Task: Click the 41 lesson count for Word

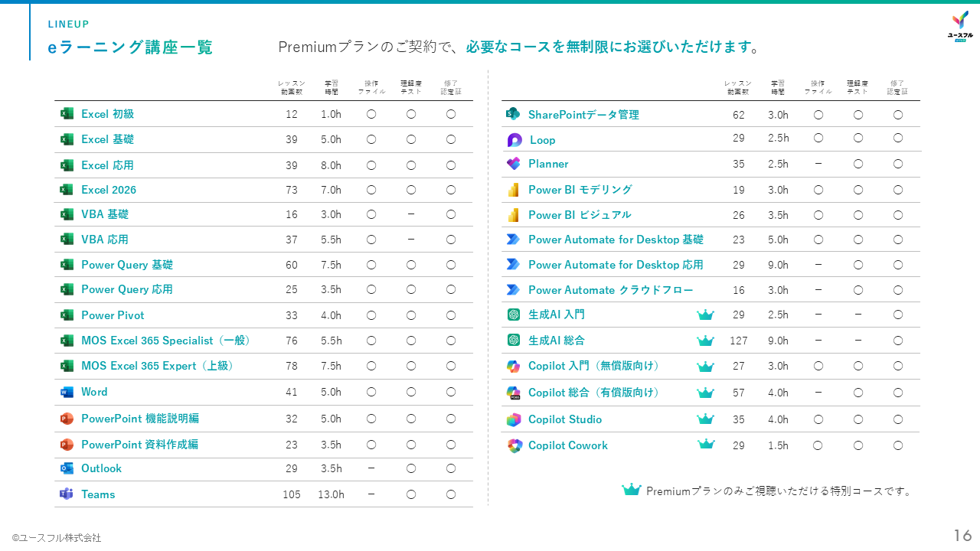Action: tap(292, 393)
